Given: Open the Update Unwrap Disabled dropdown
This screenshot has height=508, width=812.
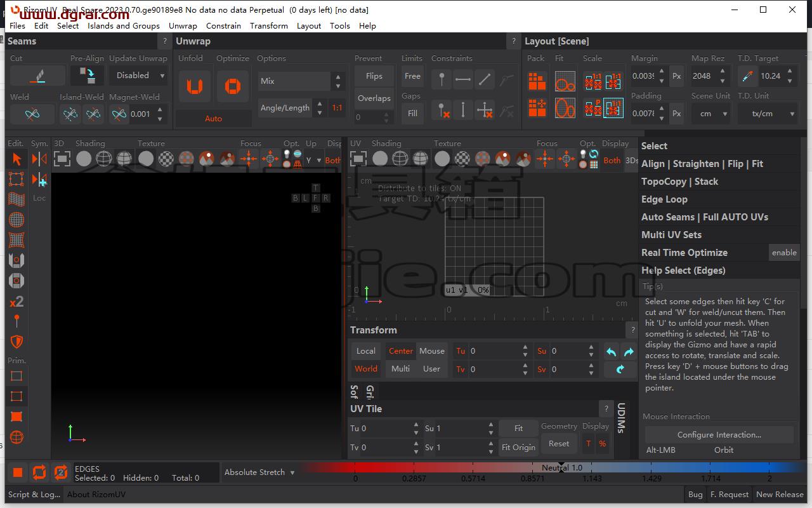Looking at the screenshot, I should (x=138, y=76).
